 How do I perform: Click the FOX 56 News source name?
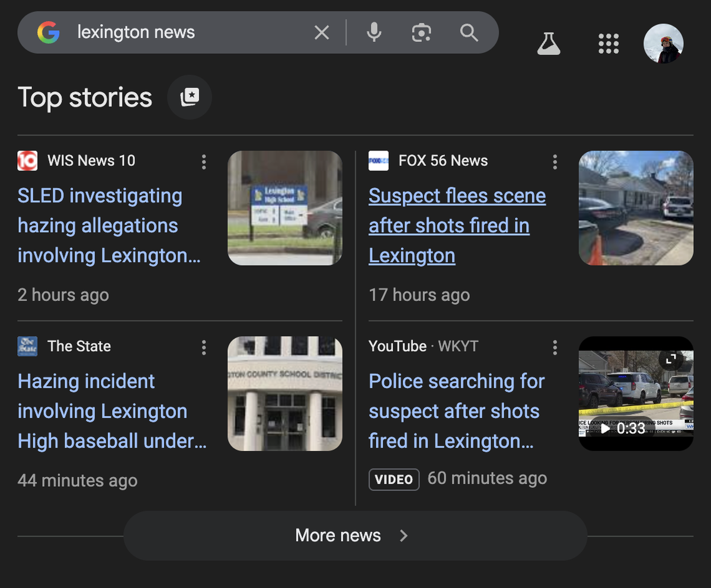point(443,160)
